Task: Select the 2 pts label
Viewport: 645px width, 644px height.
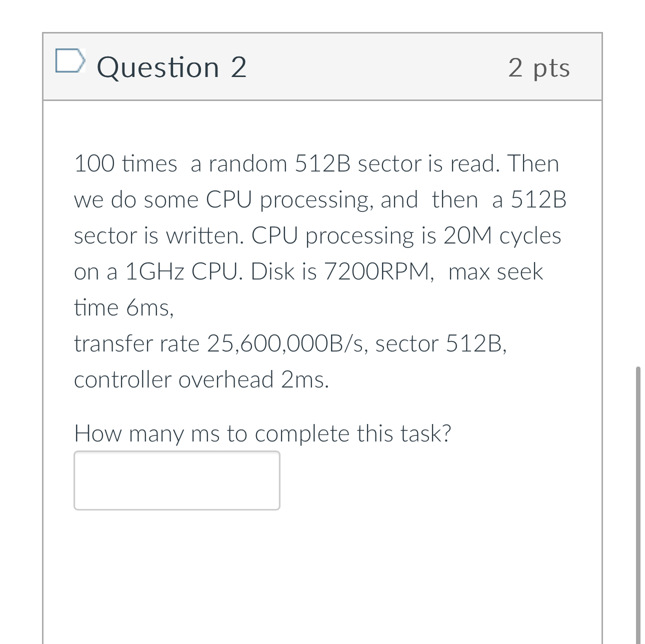Action: (x=539, y=68)
